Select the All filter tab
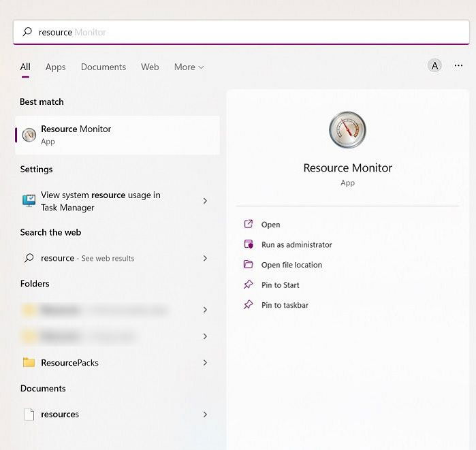 (25, 67)
